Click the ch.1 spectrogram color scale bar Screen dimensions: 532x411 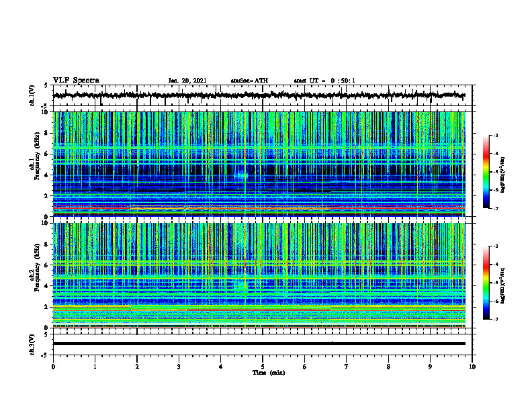tap(486, 172)
